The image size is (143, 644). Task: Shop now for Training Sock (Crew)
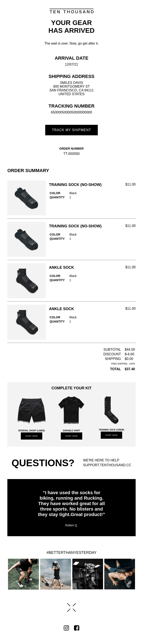111,435
